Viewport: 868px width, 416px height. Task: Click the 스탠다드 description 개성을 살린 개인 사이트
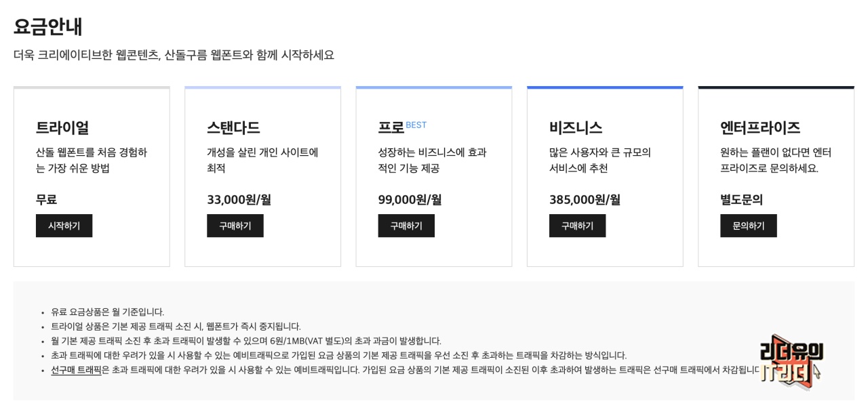click(x=262, y=160)
